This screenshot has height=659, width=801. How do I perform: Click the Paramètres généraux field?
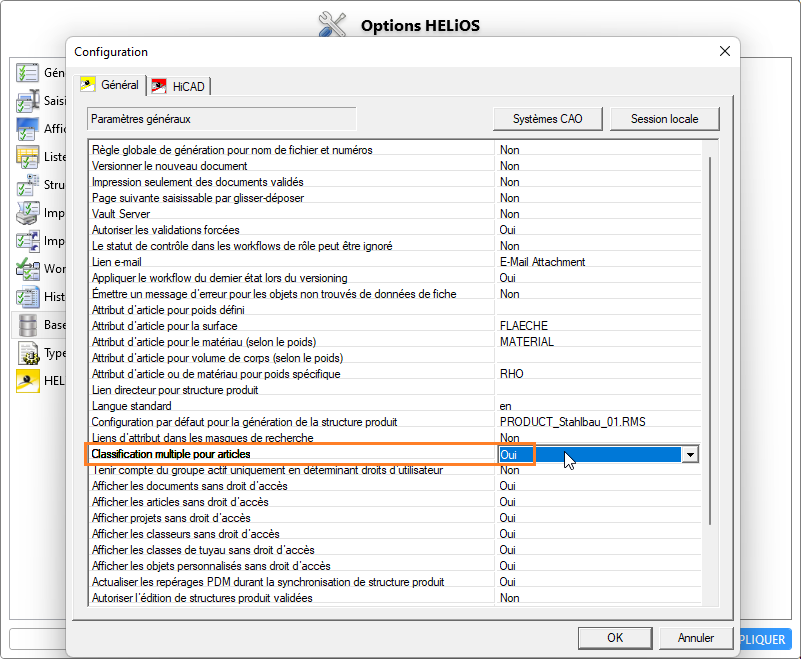click(x=222, y=119)
